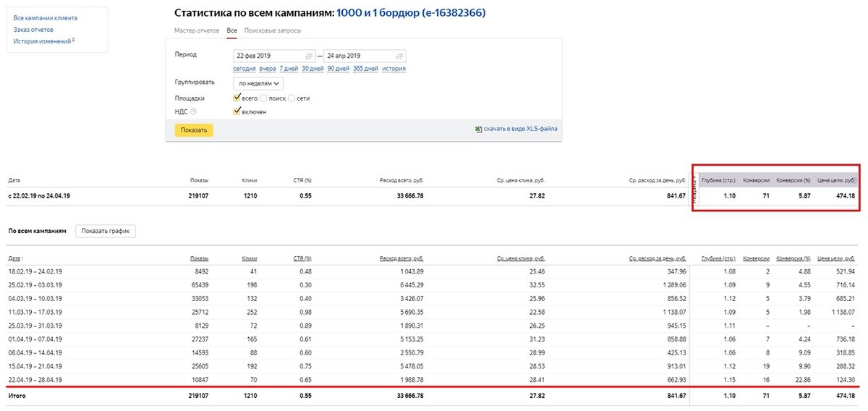Enable the 'сети' площадки checkbox

pos(292,98)
